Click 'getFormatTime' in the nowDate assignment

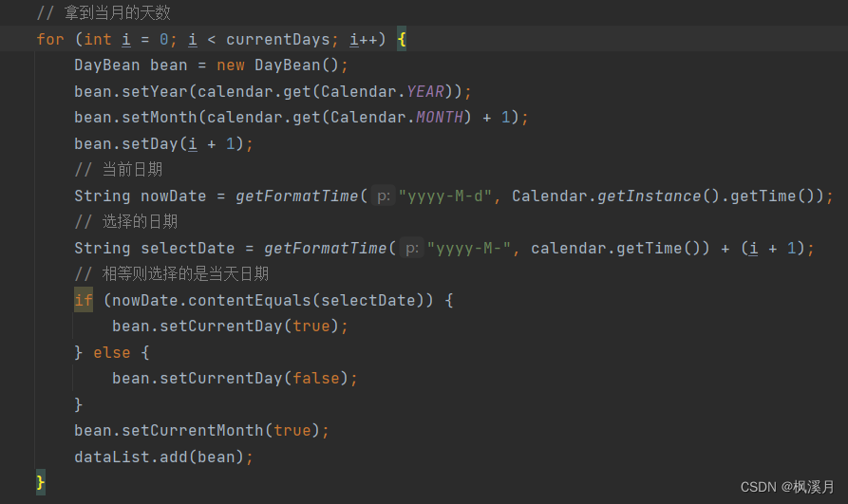(x=297, y=196)
